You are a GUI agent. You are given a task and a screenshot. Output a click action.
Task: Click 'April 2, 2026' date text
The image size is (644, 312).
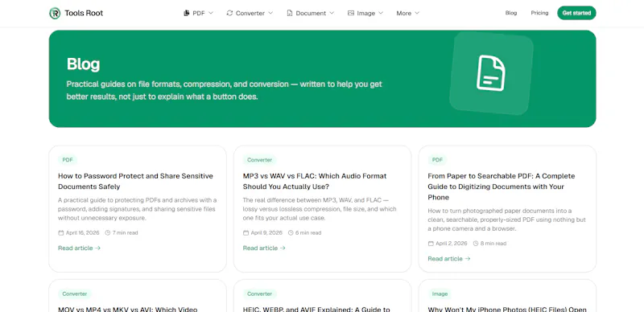[x=452, y=244]
